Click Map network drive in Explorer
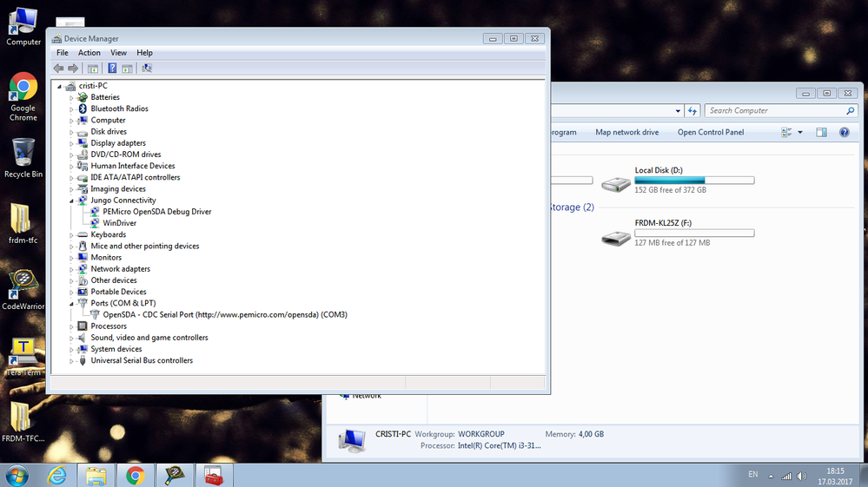The width and height of the screenshot is (868, 487). (x=626, y=132)
